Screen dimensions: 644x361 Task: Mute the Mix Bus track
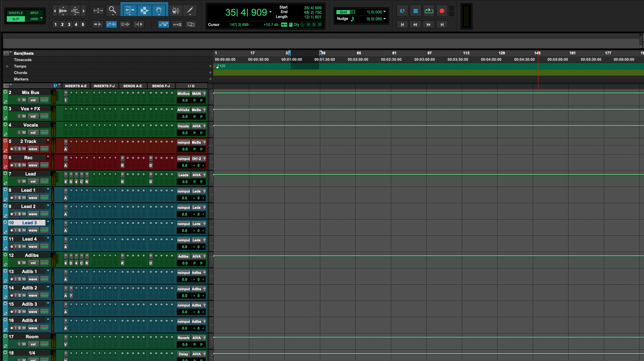pyautogui.click(x=24, y=100)
